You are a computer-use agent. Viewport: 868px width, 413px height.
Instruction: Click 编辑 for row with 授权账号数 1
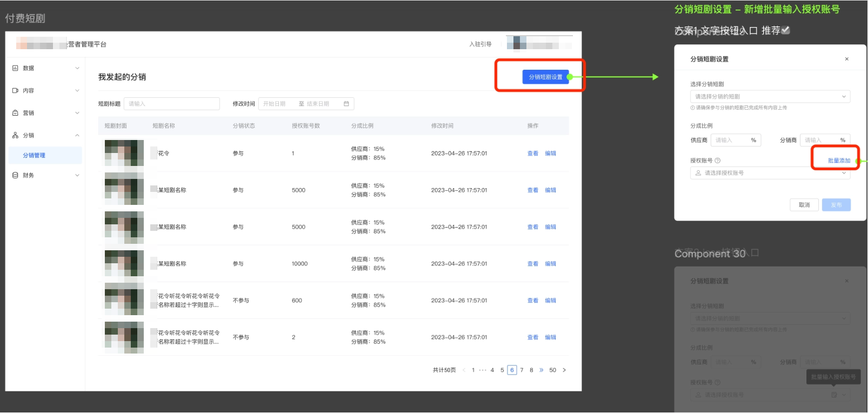point(550,154)
